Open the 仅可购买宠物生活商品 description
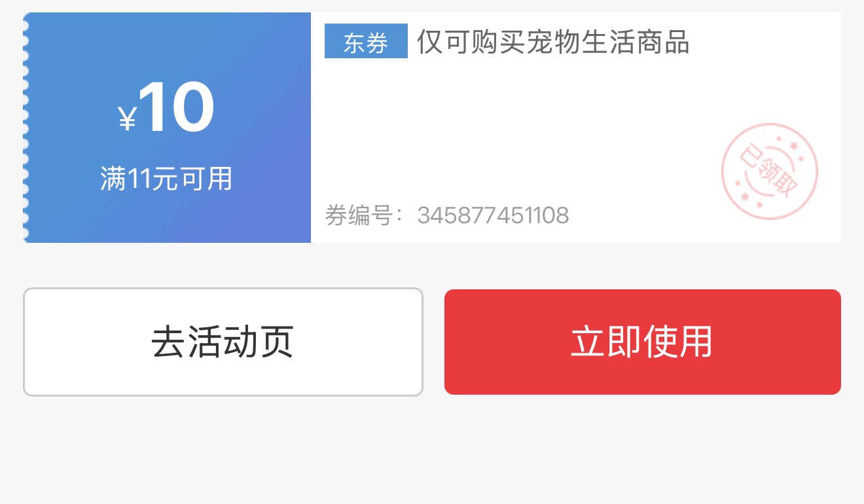Viewport: 864px width, 504px height. [x=553, y=41]
